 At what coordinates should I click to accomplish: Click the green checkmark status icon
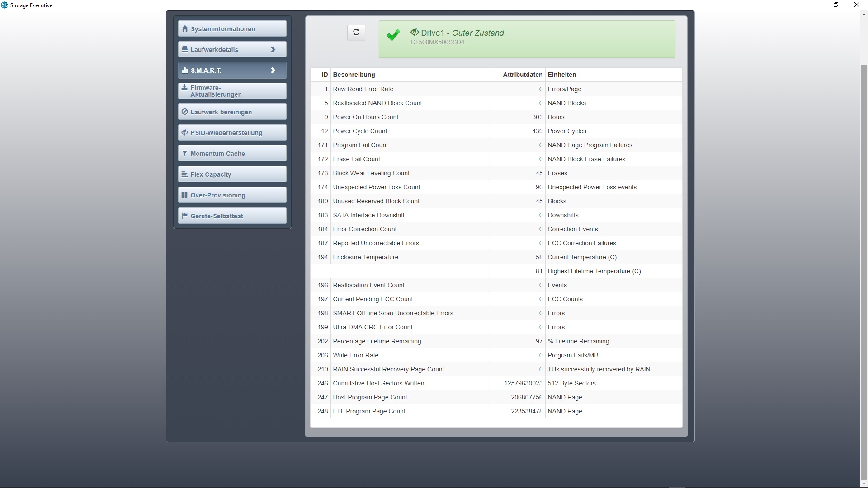[393, 35]
